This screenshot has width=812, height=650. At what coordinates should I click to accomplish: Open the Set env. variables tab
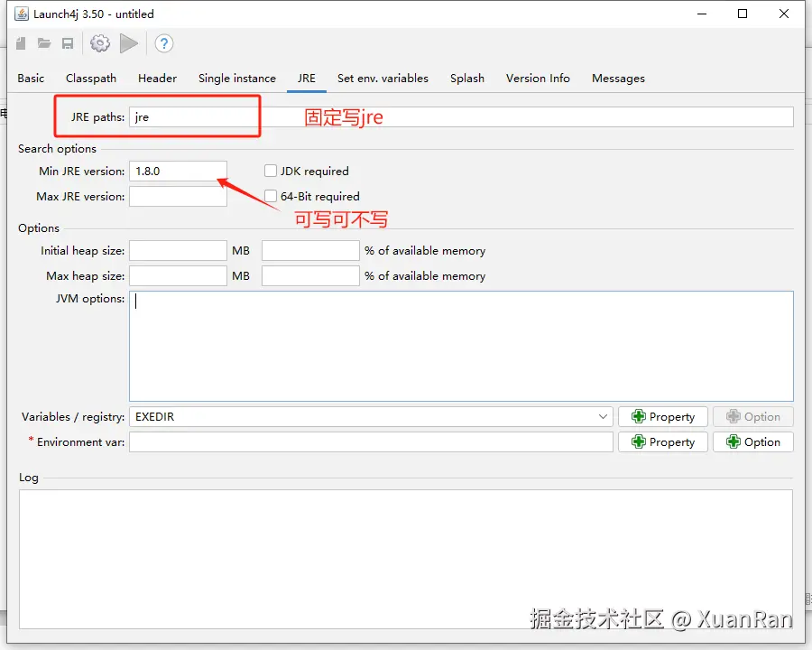(383, 79)
